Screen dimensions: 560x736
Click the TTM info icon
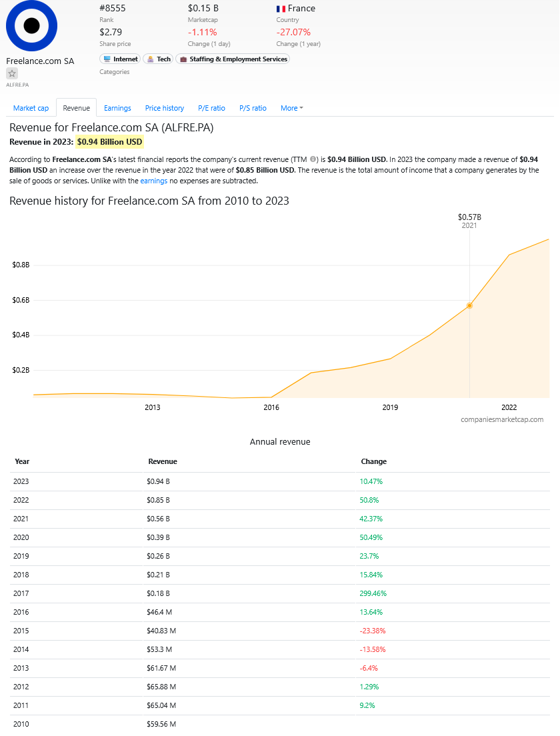313,159
